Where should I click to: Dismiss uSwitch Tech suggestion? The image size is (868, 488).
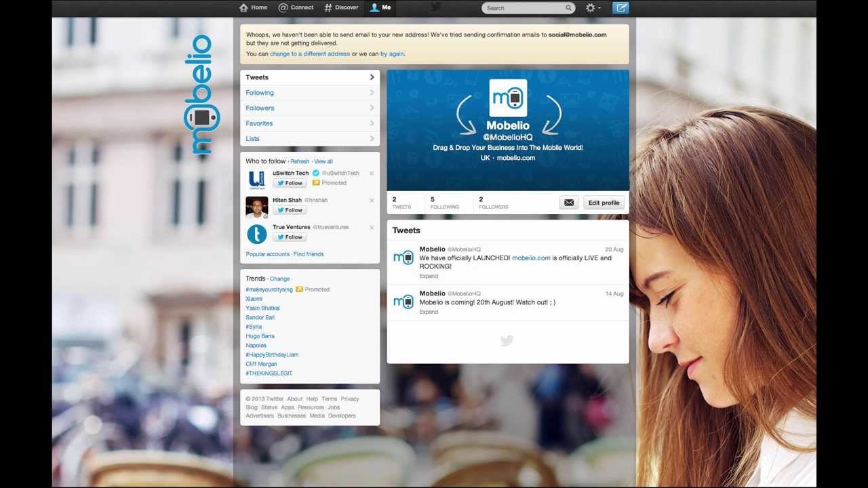click(372, 174)
